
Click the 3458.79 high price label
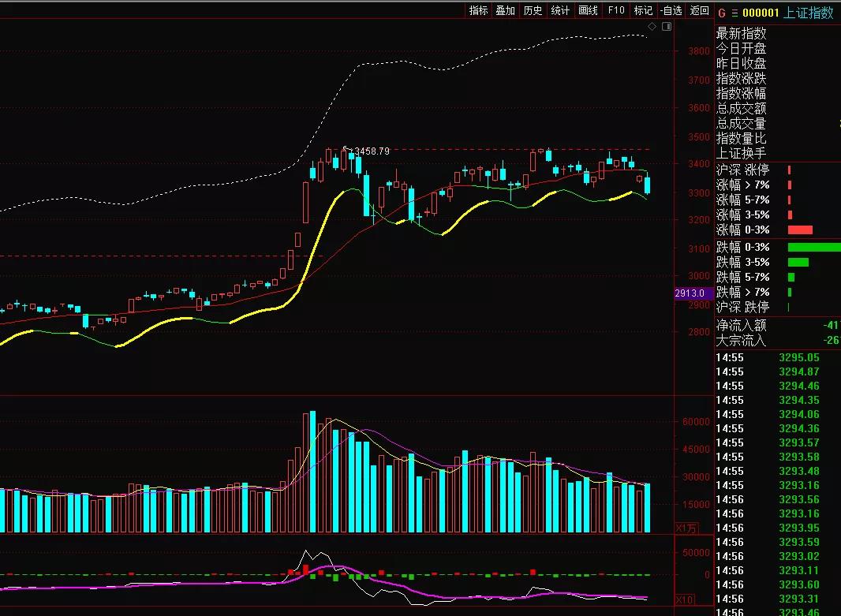pos(372,151)
